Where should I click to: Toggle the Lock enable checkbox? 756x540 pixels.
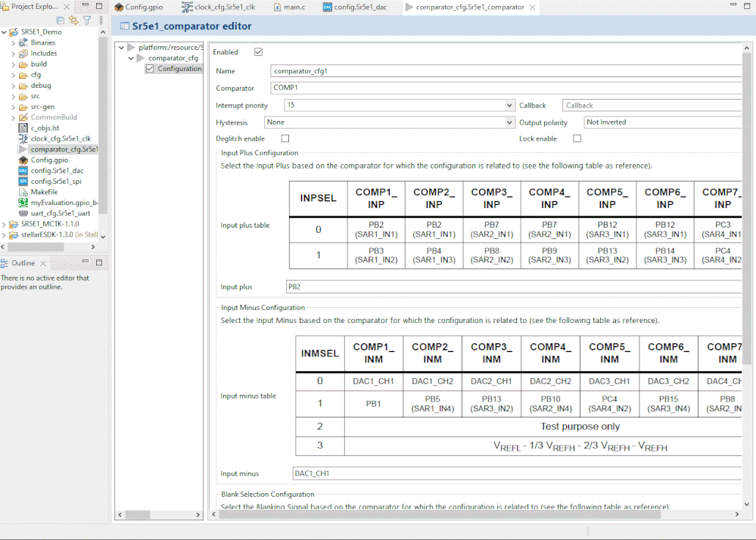[577, 138]
